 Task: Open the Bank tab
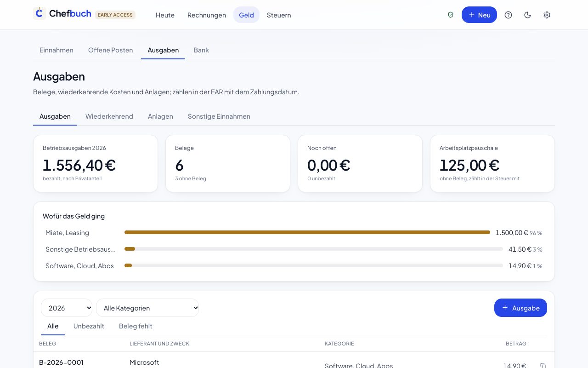pyautogui.click(x=201, y=50)
